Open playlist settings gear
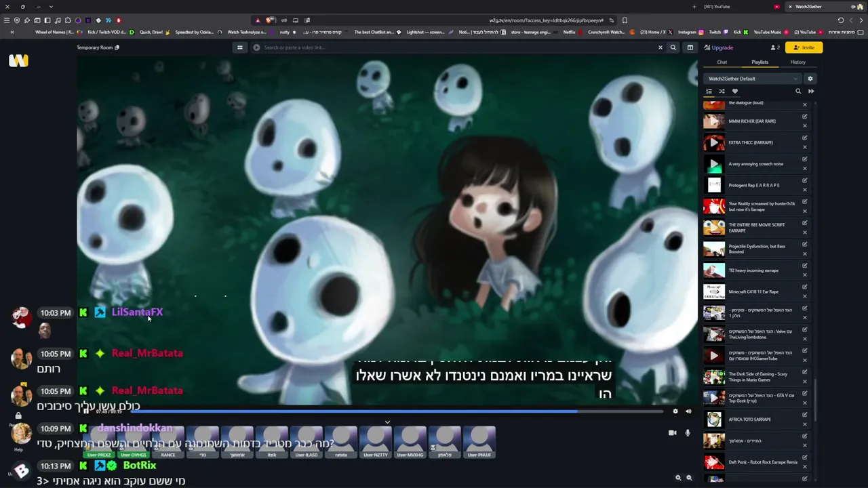This screenshot has width=868, height=488. (810, 79)
